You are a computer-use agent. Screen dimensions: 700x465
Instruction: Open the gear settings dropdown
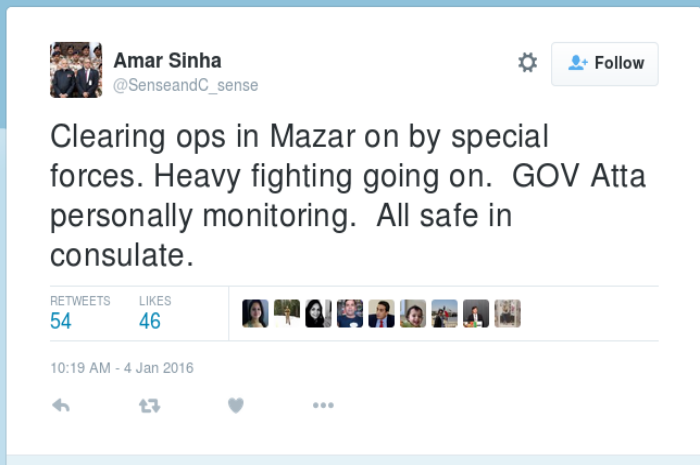(527, 62)
